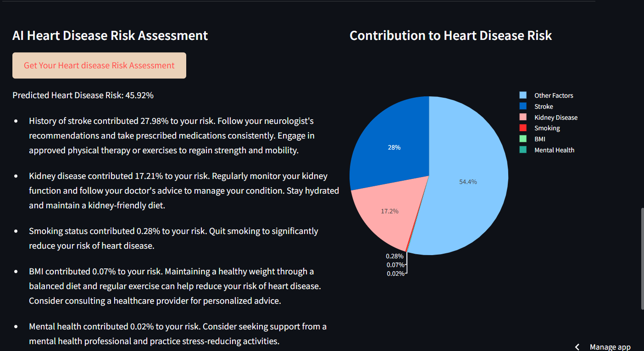
Task: Hide Smoking series via legend
Action: (x=540, y=128)
